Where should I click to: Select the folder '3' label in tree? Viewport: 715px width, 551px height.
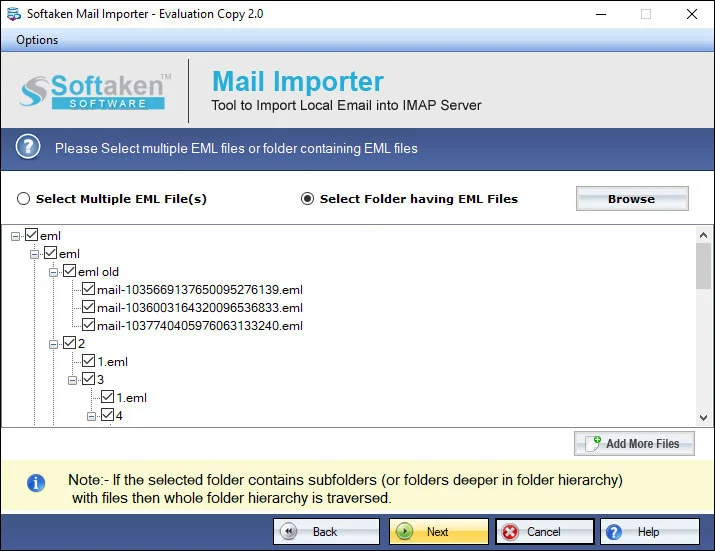coord(100,379)
